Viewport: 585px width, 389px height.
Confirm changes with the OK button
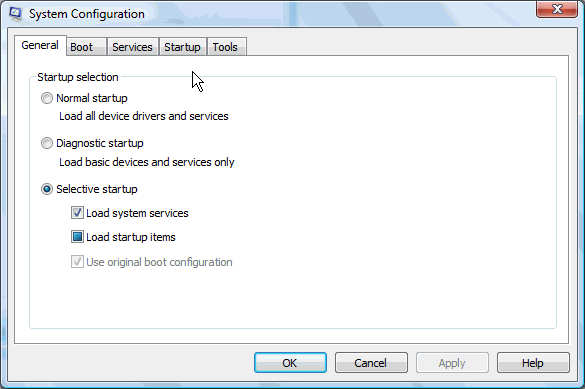pos(290,363)
